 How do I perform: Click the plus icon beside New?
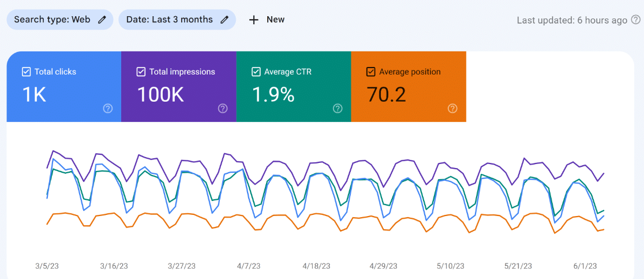253,20
